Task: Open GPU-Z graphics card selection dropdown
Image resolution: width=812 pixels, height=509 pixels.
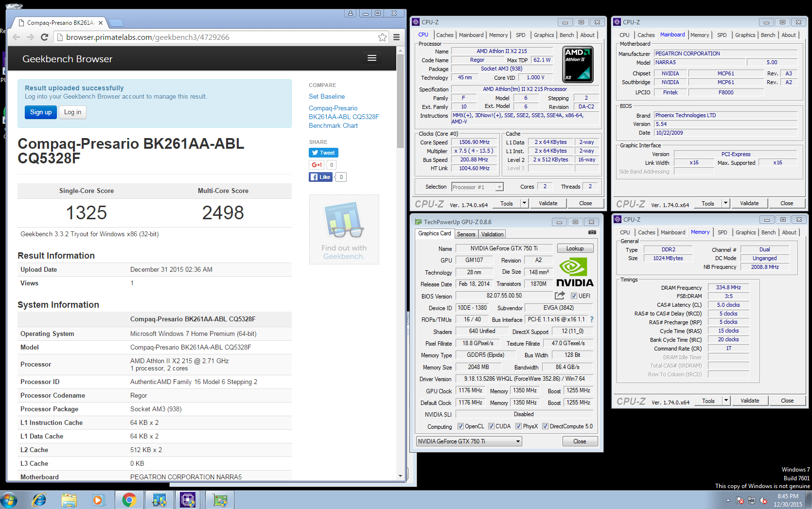Action: click(x=469, y=441)
